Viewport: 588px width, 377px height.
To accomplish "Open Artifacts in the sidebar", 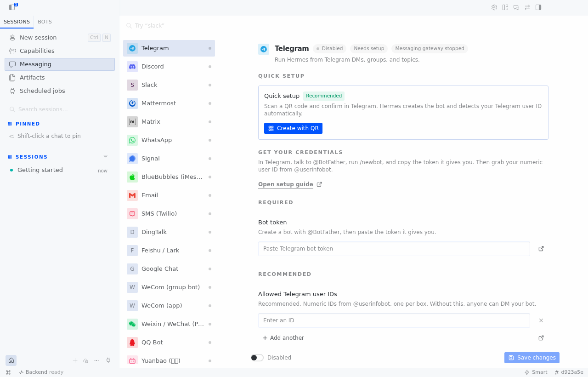I will (x=60, y=78).
